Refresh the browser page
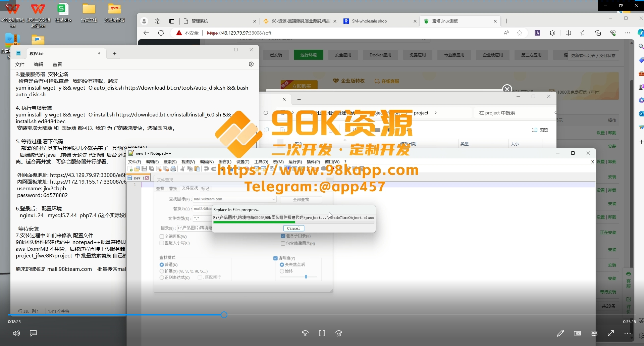The height and width of the screenshot is (346, 644). (161, 33)
